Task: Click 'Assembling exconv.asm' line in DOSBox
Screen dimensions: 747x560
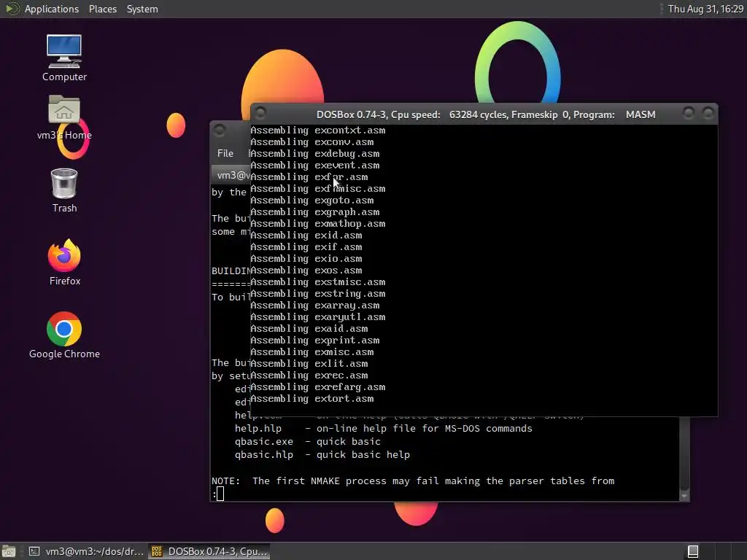Action: [312, 142]
